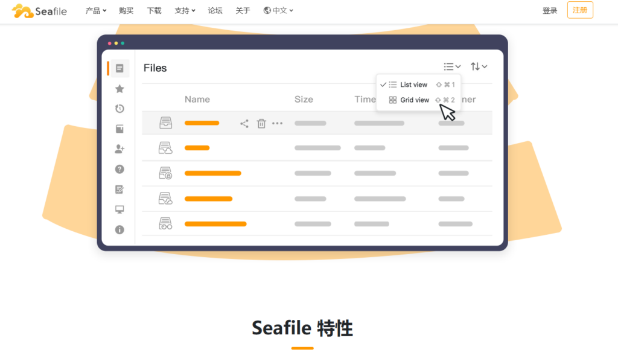Image resolution: width=618 pixels, height=364 pixels.
Task: Click the Time column header
Action: (365, 100)
